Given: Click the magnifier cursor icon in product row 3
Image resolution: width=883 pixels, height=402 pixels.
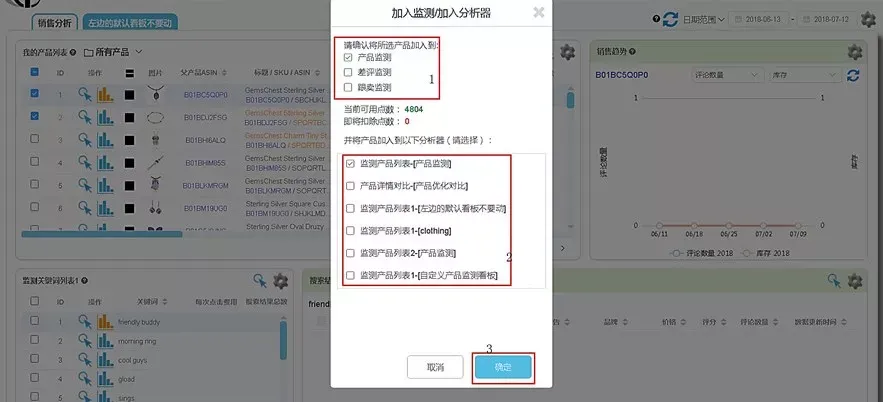Looking at the screenshot, I should [x=85, y=140].
